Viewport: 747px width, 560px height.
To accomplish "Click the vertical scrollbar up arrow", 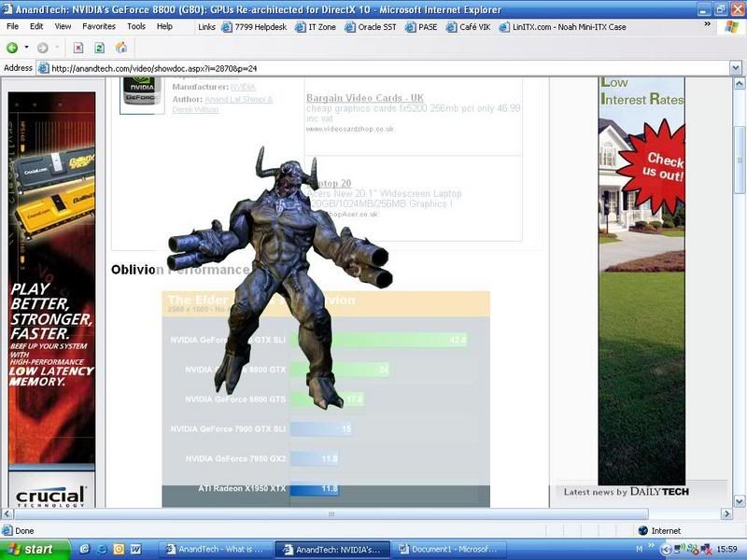I will (740, 84).
